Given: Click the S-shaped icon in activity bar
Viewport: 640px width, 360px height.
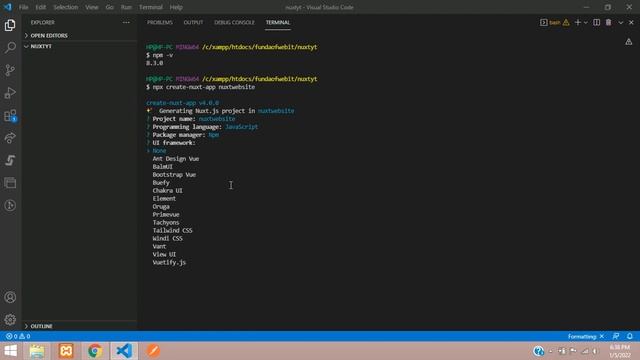Looking at the screenshot, I should [10, 160].
